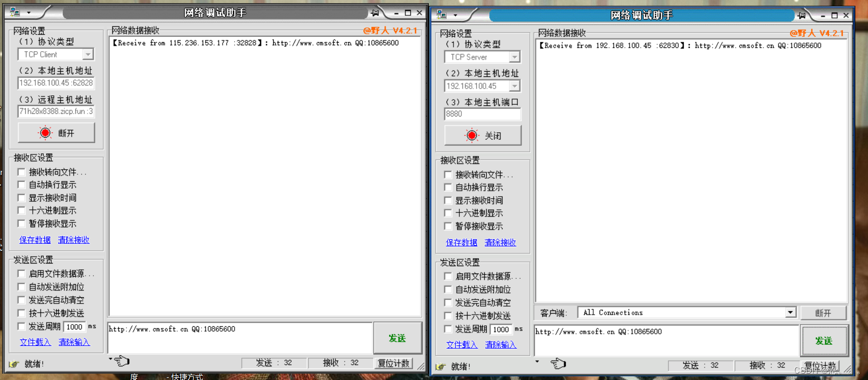
Task: Expand the TCP Server protocol type dropdown
Action: pyautogui.click(x=515, y=57)
